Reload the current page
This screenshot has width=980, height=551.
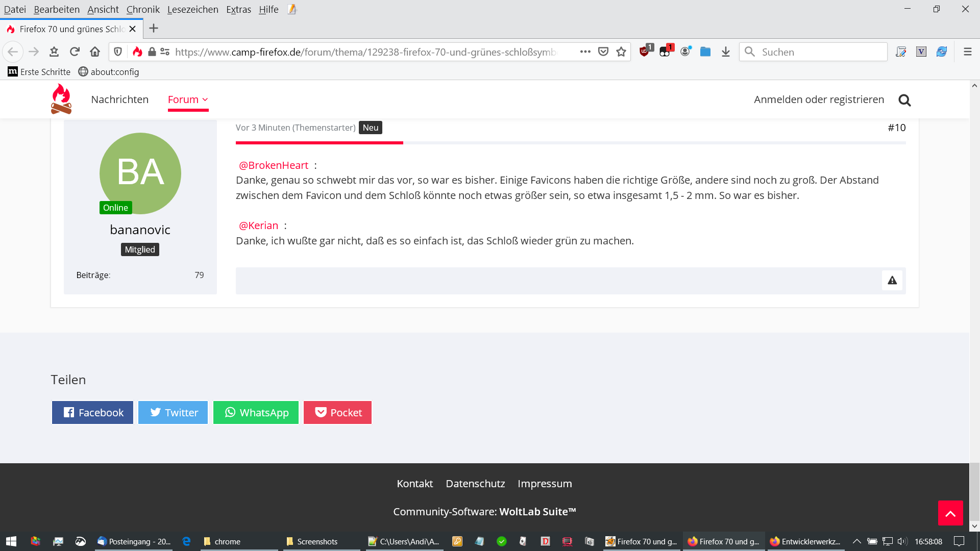pyautogui.click(x=75, y=52)
